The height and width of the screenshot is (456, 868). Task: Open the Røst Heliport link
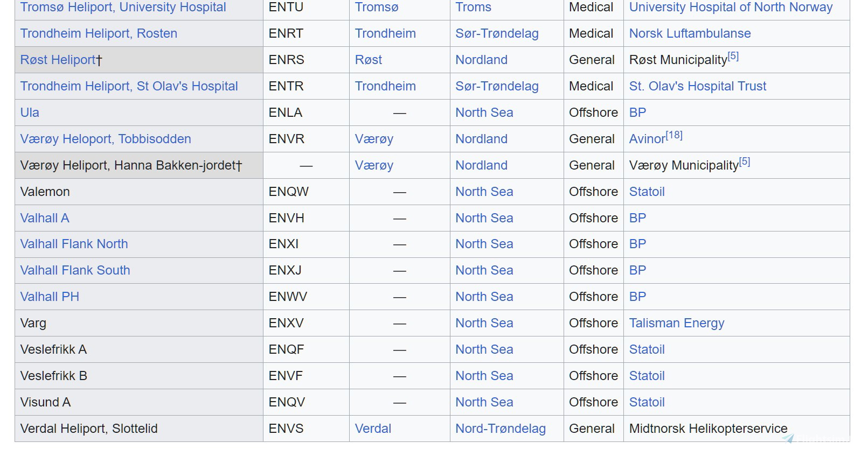pyautogui.click(x=58, y=60)
